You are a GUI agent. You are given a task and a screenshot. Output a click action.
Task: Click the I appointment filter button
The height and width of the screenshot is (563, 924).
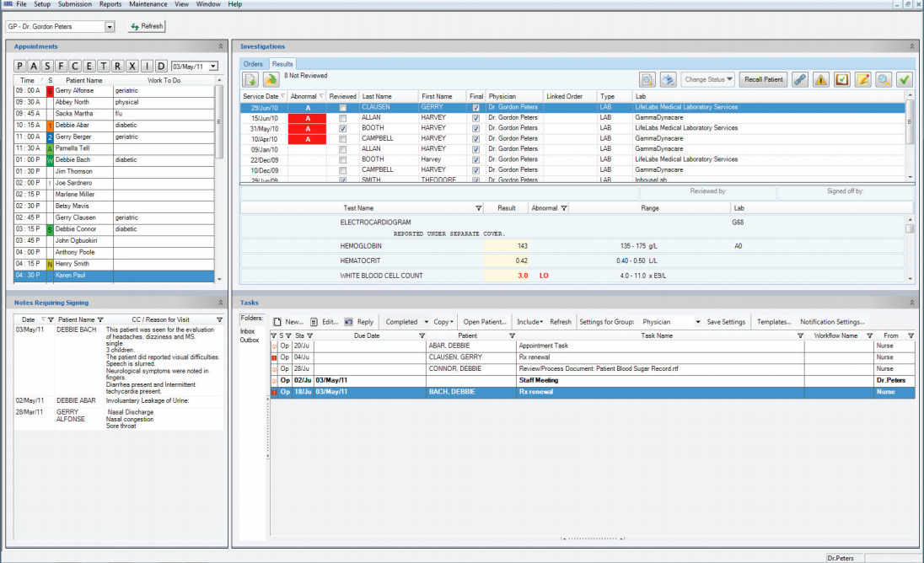point(147,66)
